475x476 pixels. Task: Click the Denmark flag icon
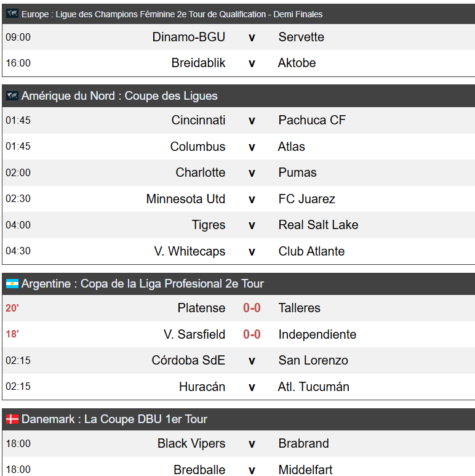click(x=12, y=419)
